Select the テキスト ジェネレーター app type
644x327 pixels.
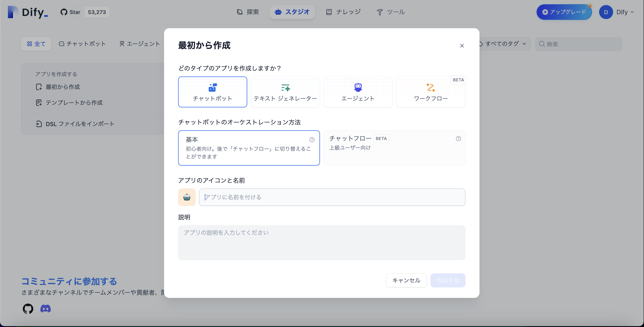(285, 92)
